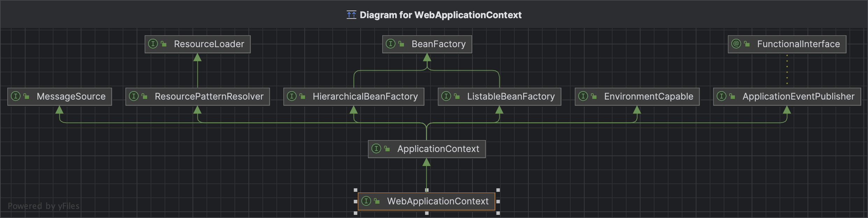Click the interface icon on the ResourceLoader node
The image size is (868, 218).
click(153, 44)
